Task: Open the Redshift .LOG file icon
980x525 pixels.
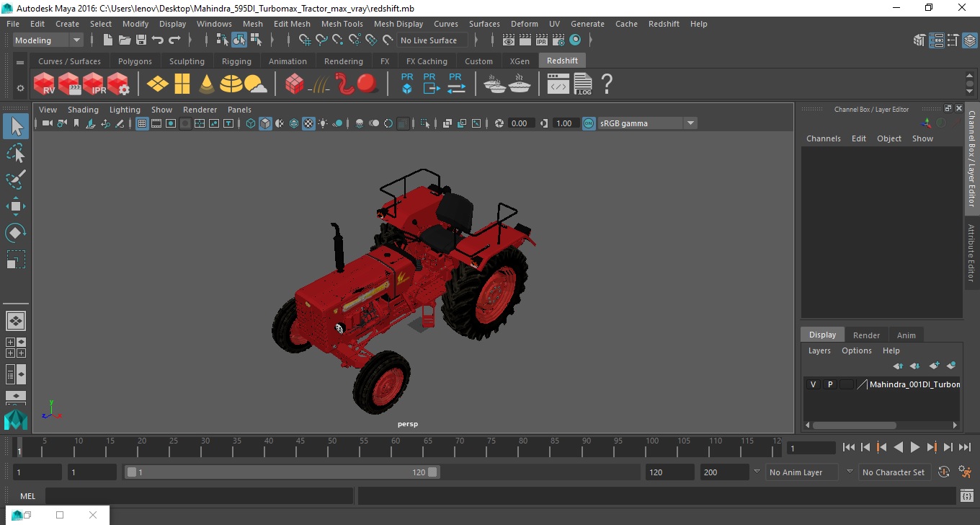Action: (x=583, y=84)
